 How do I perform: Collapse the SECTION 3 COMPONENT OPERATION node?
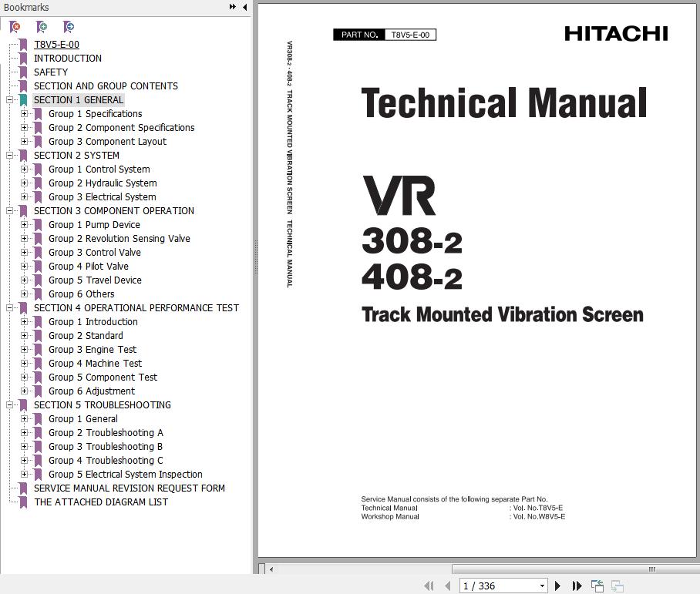pyautogui.click(x=9, y=210)
